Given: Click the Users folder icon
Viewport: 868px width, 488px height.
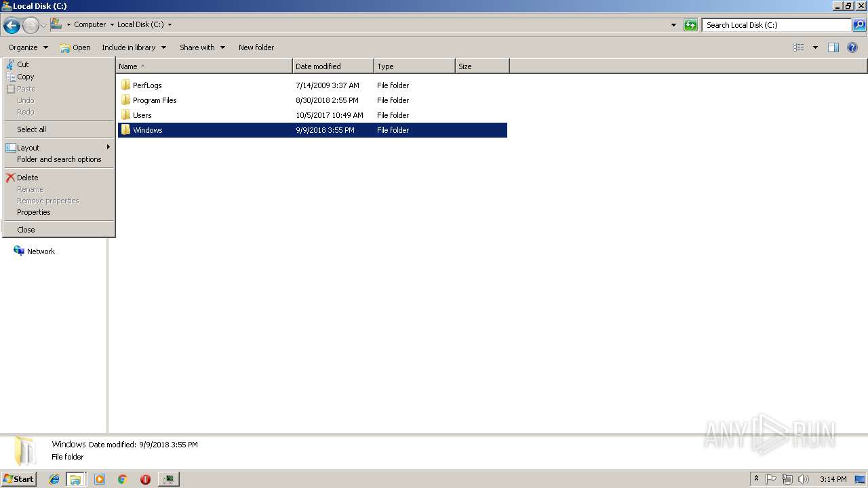Looking at the screenshot, I should (x=125, y=115).
